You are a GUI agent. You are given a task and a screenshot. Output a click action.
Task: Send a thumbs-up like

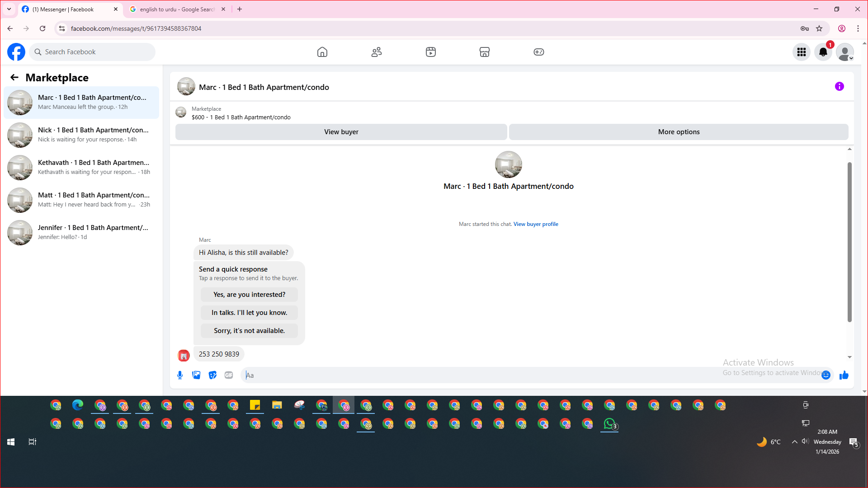coord(844,375)
